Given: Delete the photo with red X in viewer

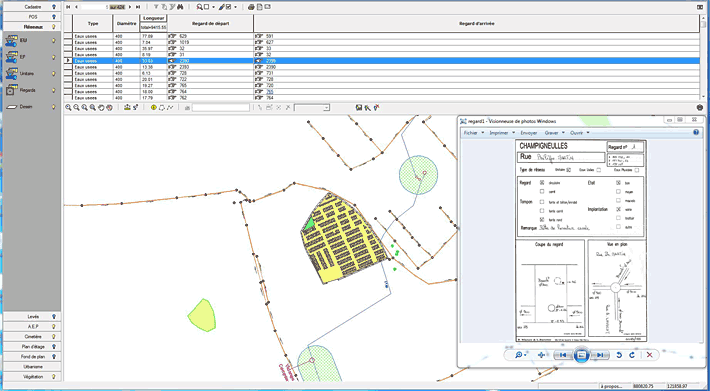Looking at the screenshot, I should (649, 355).
